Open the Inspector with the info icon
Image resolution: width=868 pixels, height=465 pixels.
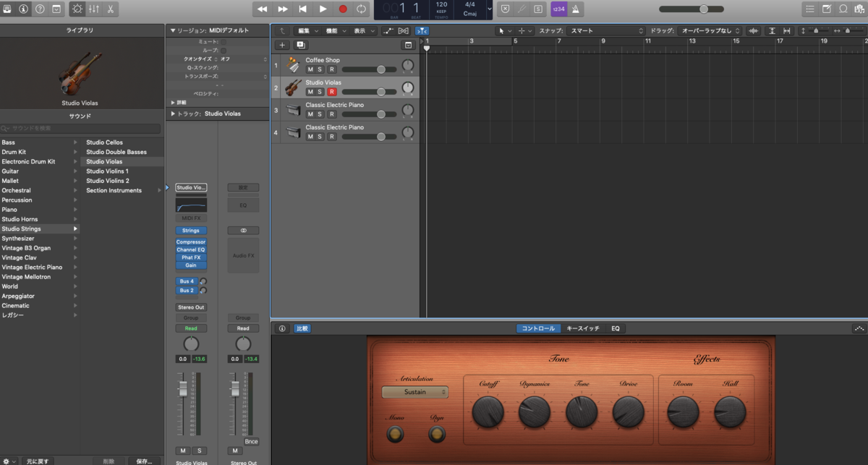[24, 9]
